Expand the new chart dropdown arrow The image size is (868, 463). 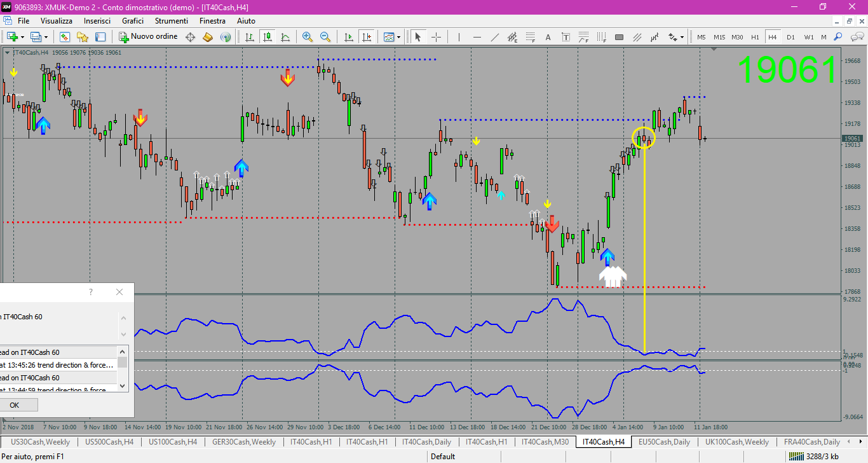22,37
